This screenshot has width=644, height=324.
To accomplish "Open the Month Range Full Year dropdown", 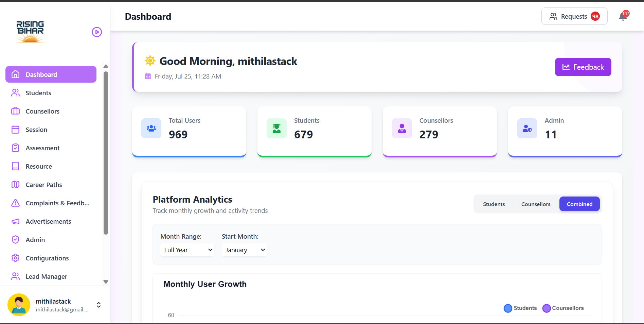I will tap(187, 250).
